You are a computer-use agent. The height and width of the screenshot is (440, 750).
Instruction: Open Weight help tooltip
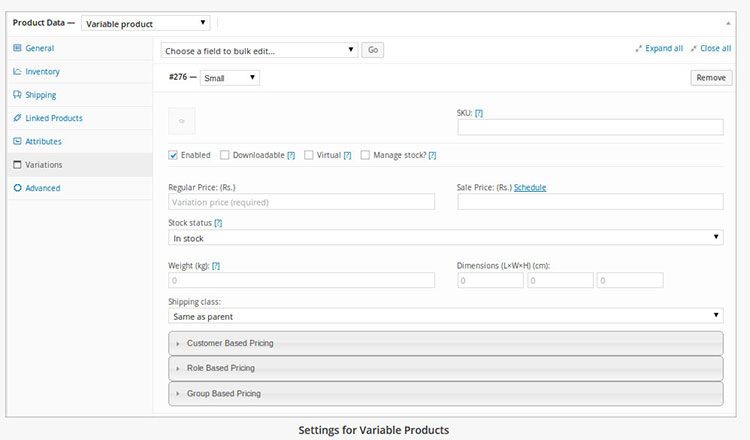tap(216, 265)
